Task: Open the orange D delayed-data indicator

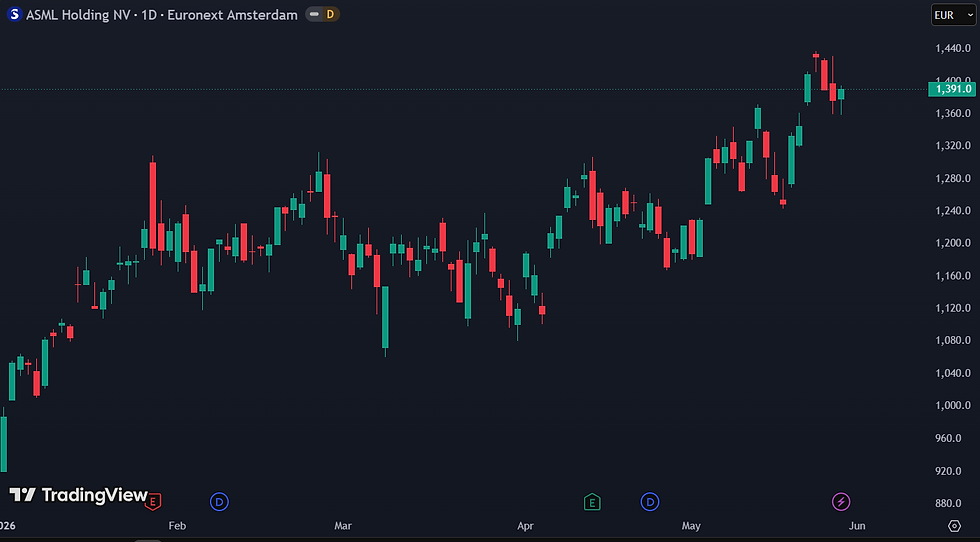Action: coord(330,14)
